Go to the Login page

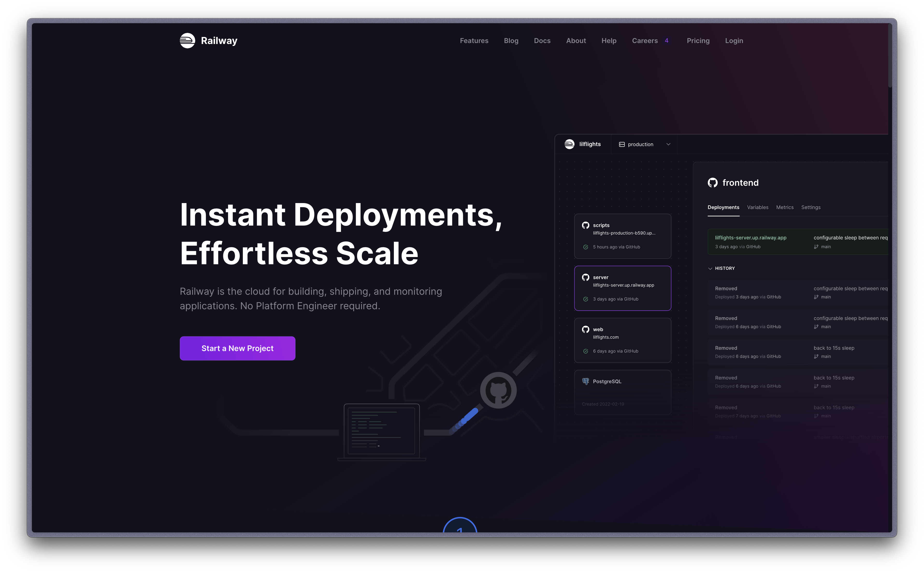(x=734, y=41)
